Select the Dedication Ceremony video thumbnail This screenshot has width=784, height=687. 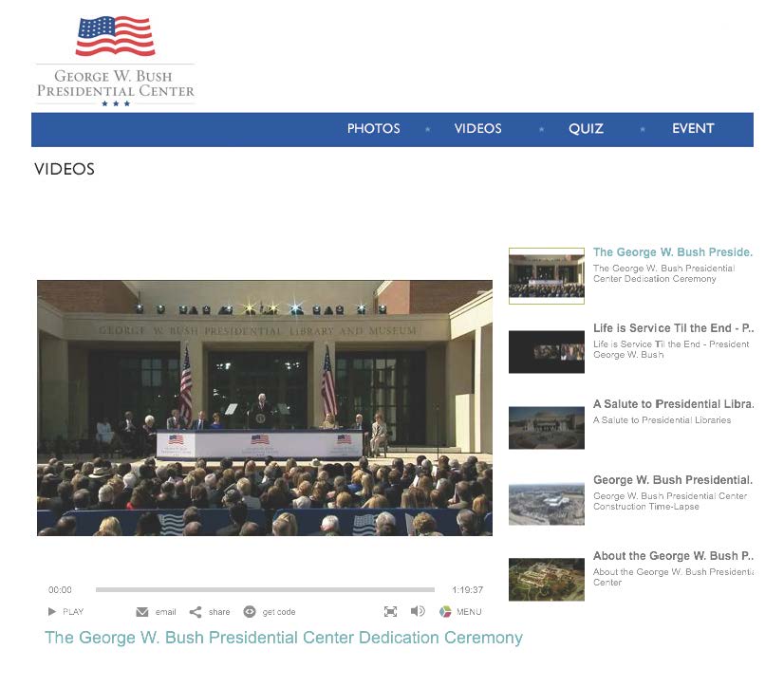click(547, 275)
